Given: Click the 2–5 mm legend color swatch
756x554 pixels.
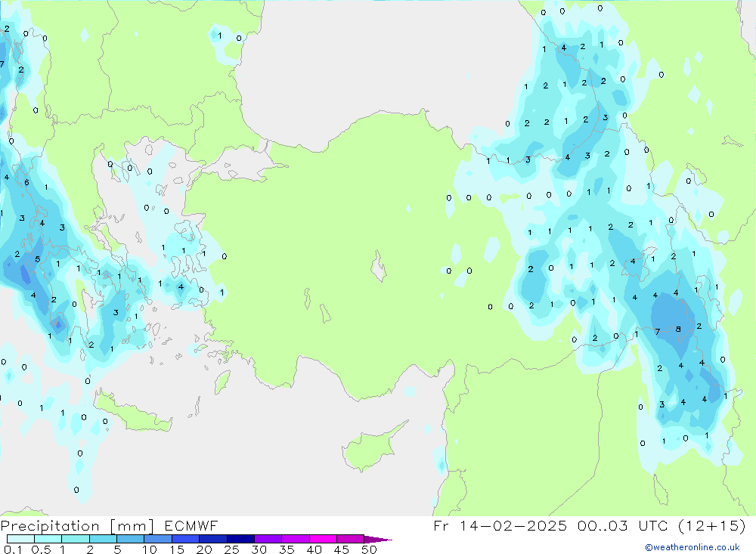Looking at the screenshot, I should (103, 539).
